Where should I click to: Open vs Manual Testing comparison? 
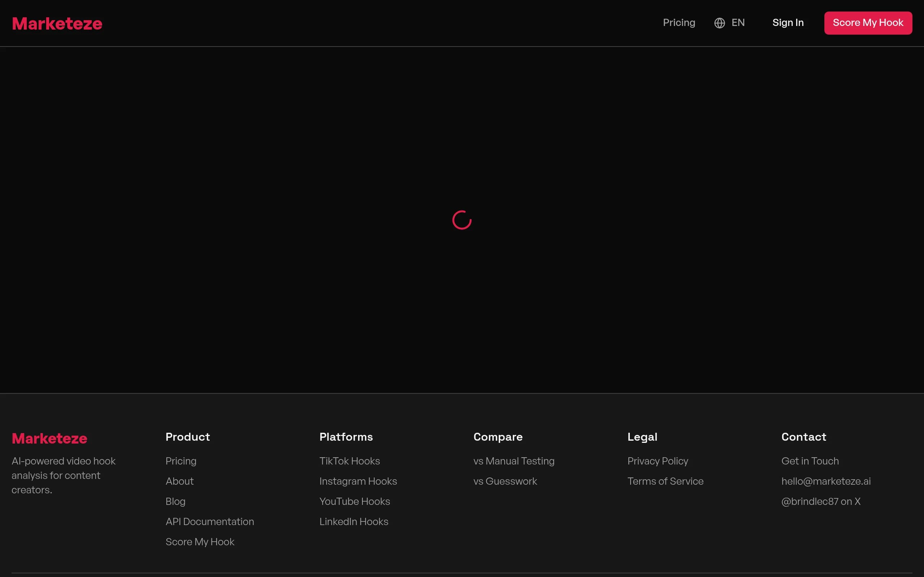point(514,461)
